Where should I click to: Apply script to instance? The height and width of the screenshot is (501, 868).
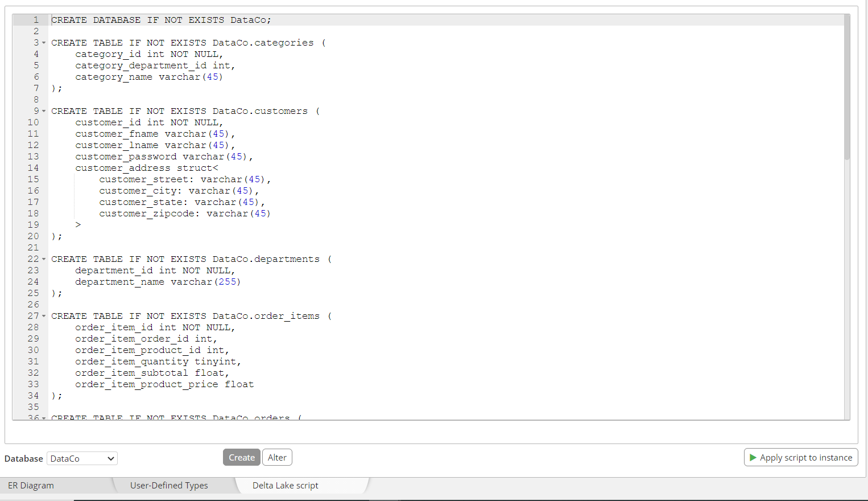[x=801, y=458]
